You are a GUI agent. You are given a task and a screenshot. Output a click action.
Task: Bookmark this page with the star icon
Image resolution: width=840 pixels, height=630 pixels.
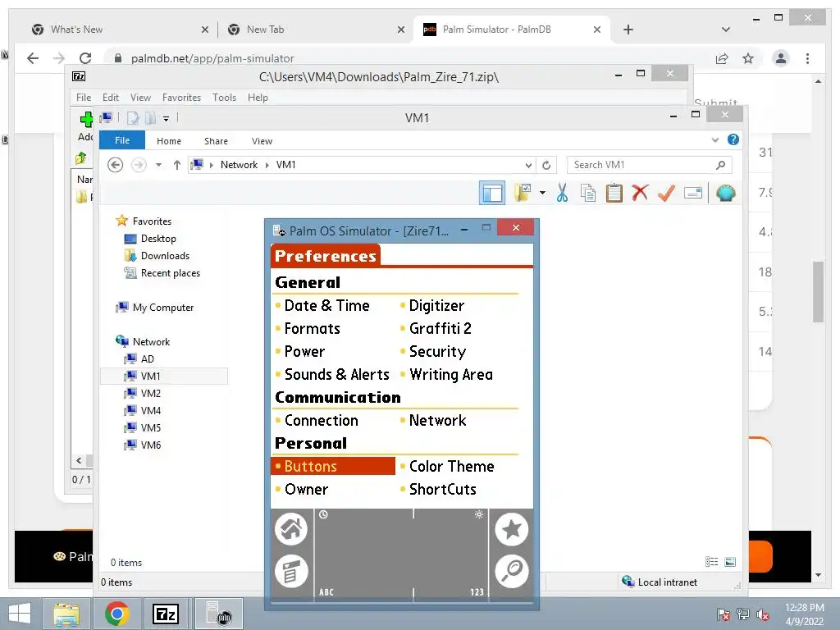[748, 58]
